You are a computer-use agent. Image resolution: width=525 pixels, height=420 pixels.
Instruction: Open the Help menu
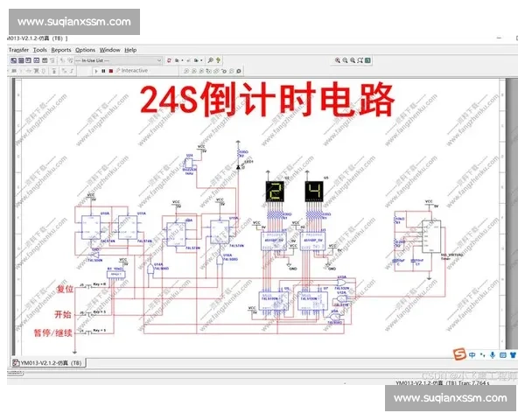pyautogui.click(x=130, y=50)
